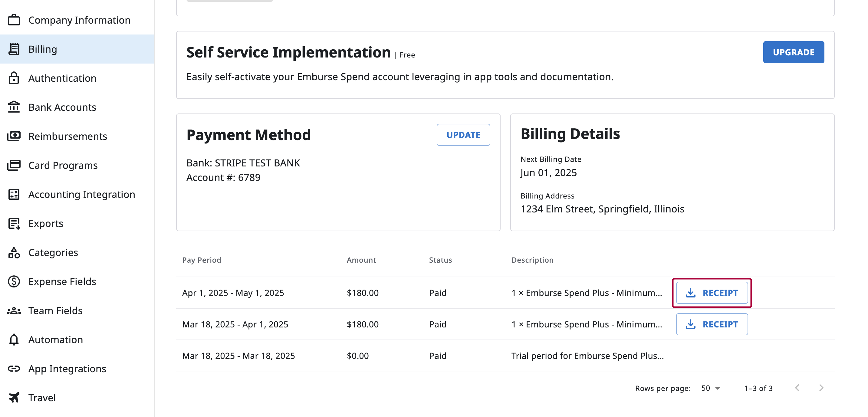Select Expense Fields in sidebar

62,281
